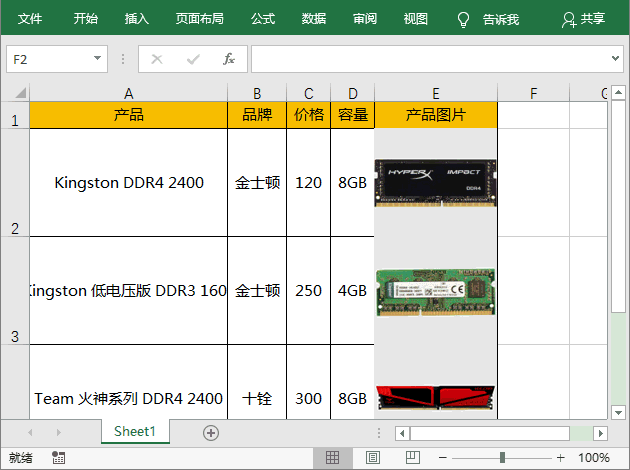
Task: Select the Kingston 低电压版 DDR3 cell
Action: click(x=129, y=291)
